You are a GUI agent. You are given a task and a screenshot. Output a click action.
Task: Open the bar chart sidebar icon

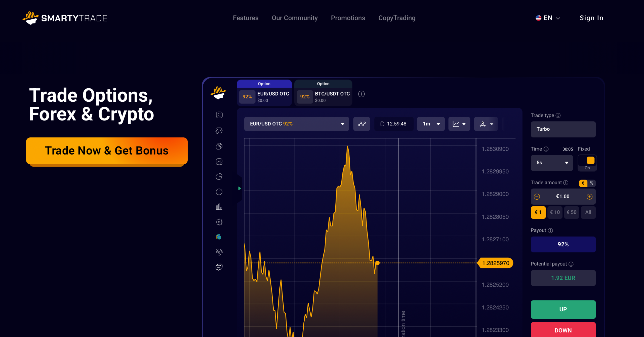pos(219,207)
